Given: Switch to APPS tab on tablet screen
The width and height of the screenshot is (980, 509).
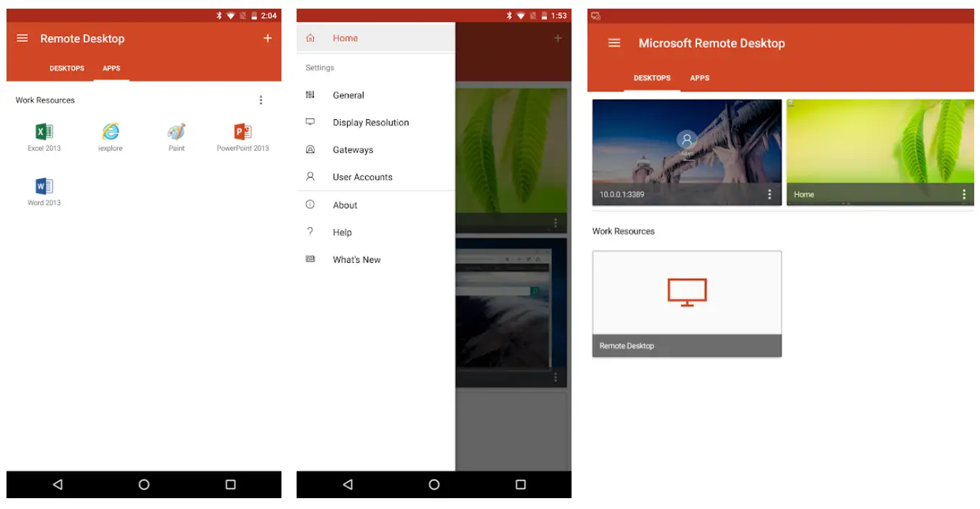Looking at the screenshot, I should tap(699, 78).
